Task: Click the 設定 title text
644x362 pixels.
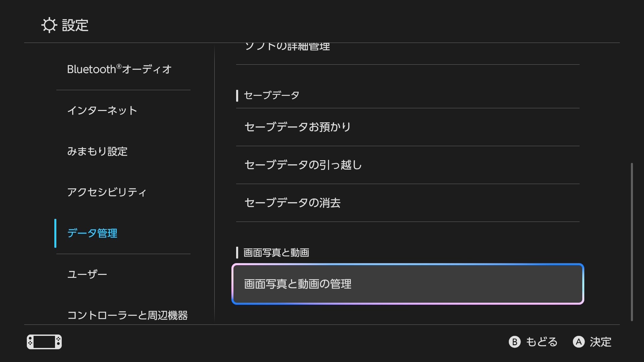Action: [74, 26]
